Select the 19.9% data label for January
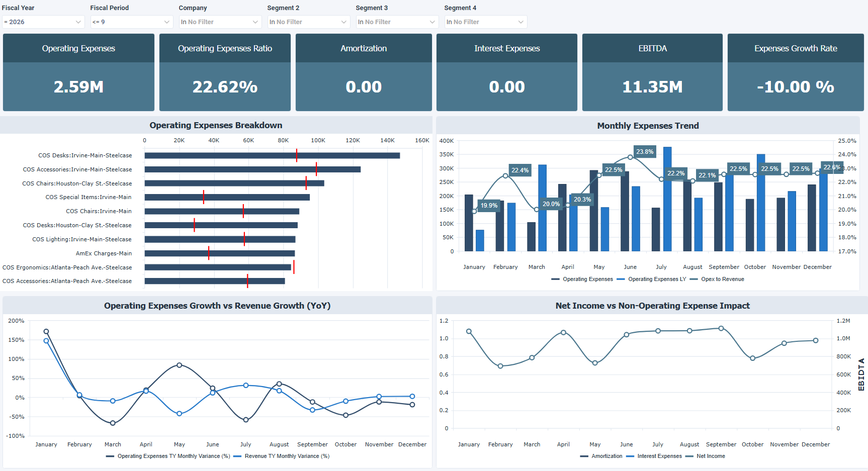 coord(489,205)
